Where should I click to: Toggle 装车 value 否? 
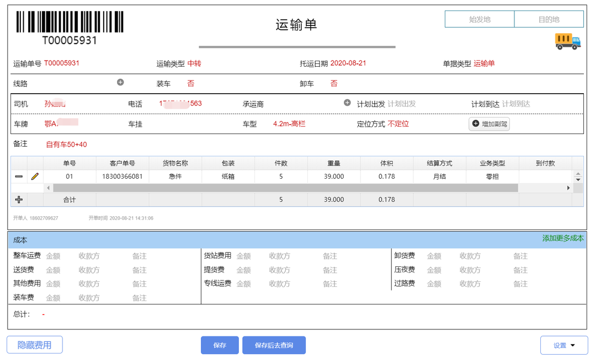point(191,83)
